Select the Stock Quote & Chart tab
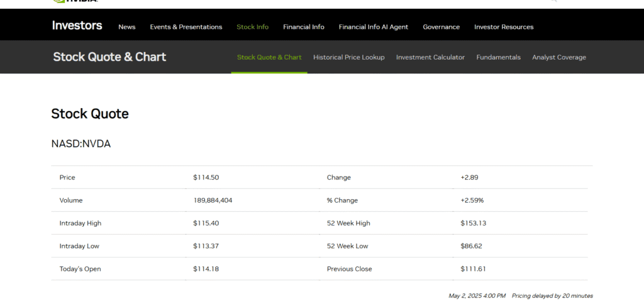This screenshot has height=304, width=644. pyautogui.click(x=269, y=57)
